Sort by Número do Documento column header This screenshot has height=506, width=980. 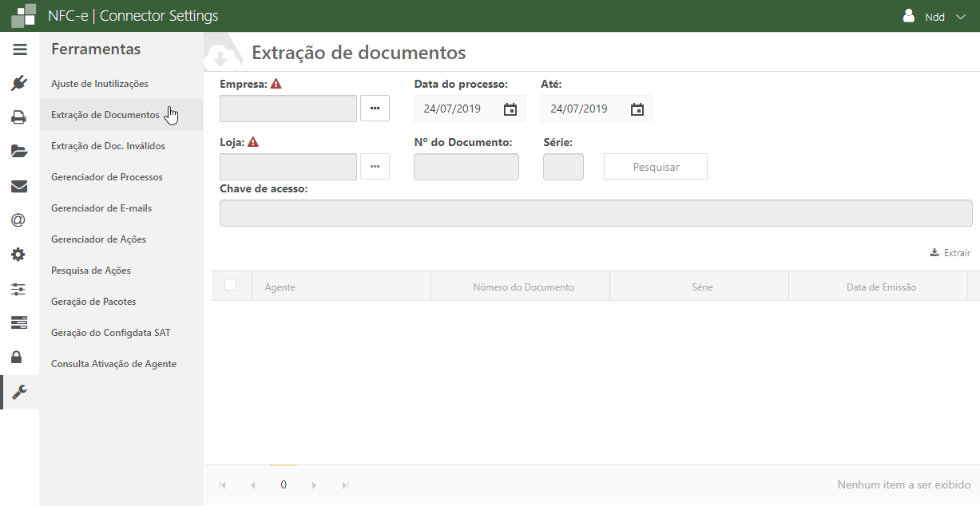pyautogui.click(x=523, y=287)
